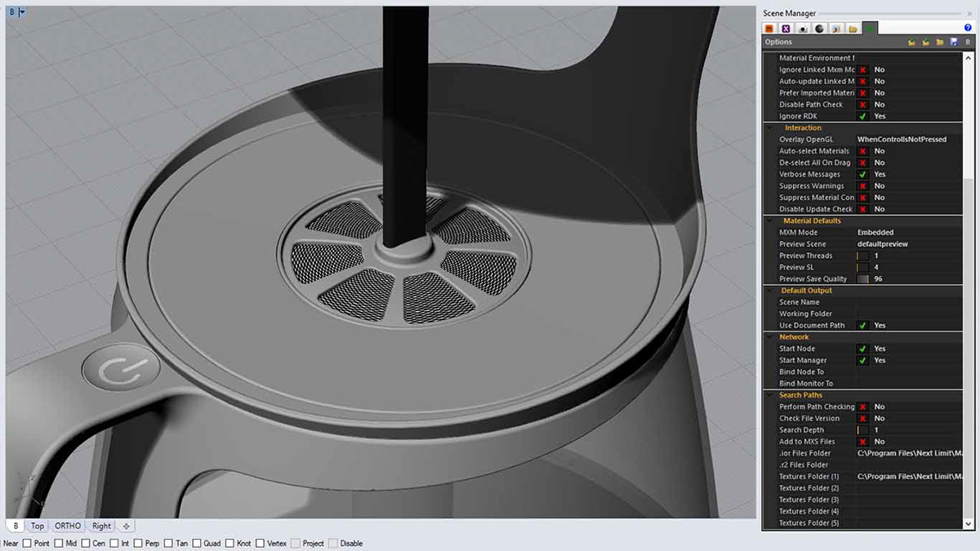The height and width of the screenshot is (551, 980).
Task: Select the Right viewport tab
Action: pyautogui.click(x=100, y=526)
